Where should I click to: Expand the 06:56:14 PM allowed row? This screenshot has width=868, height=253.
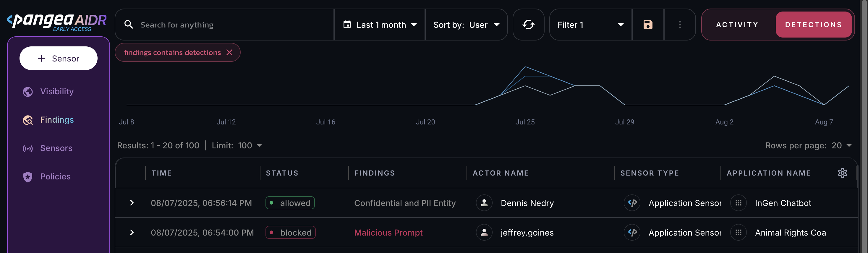coord(132,203)
